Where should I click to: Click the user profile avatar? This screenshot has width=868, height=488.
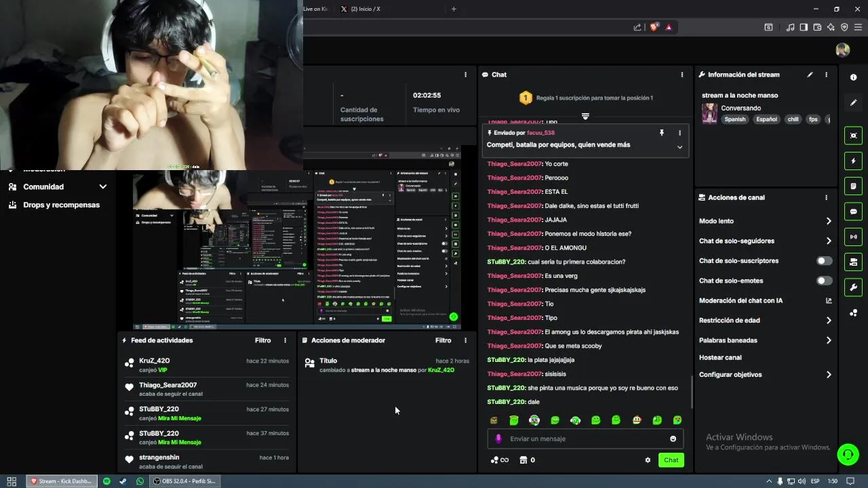pyautogui.click(x=843, y=50)
